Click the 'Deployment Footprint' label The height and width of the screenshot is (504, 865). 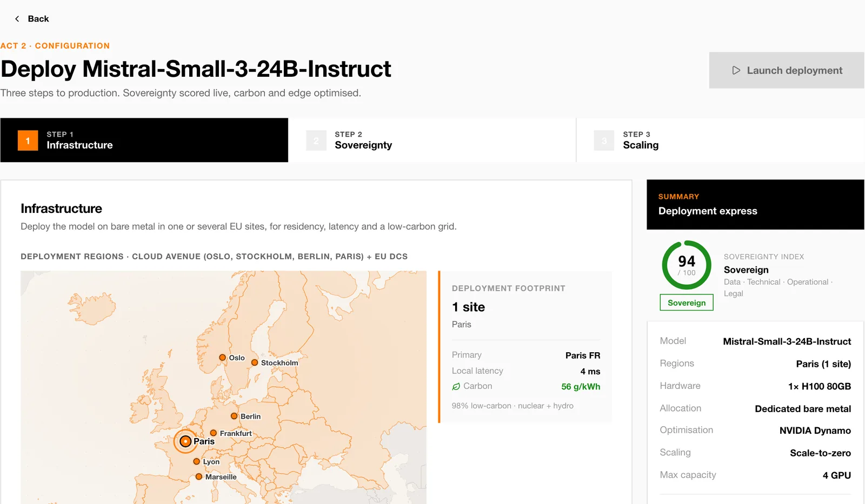tap(509, 288)
